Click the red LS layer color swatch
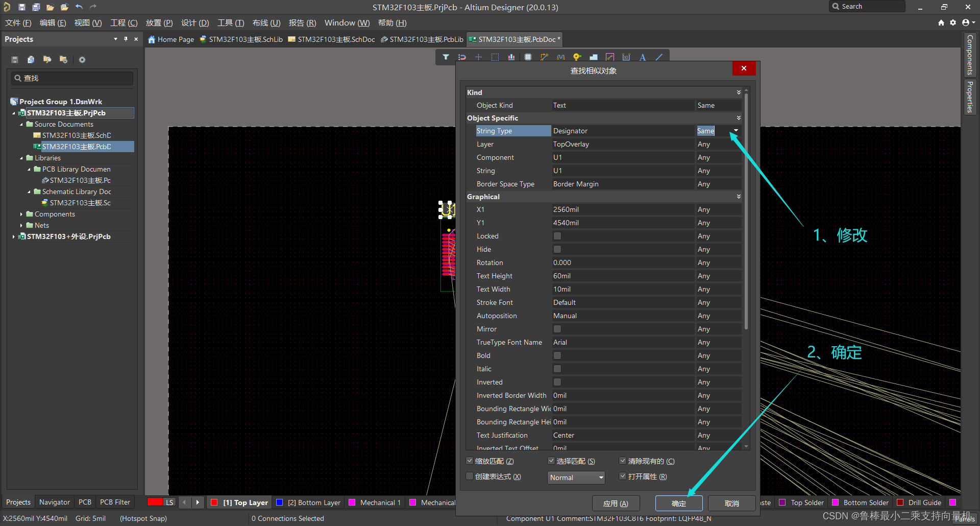The image size is (980, 526). tap(155, 502)
